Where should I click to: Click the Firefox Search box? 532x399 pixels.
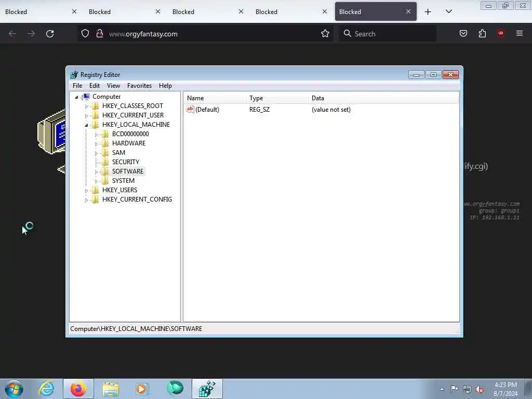(x=388, y=34)
